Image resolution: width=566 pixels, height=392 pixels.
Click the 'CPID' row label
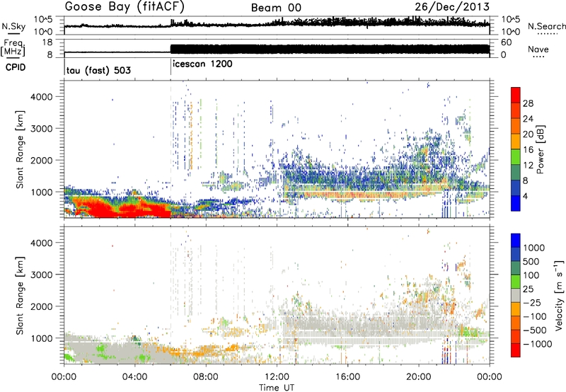pyautogui.click(x=16, y=67)
